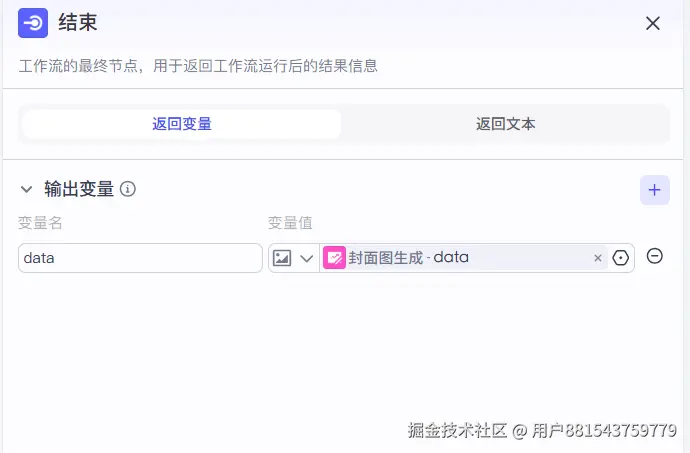The image size is (690, 453).
Task: Click the info icon beside 输出变量
Action: tap(128, 189)
